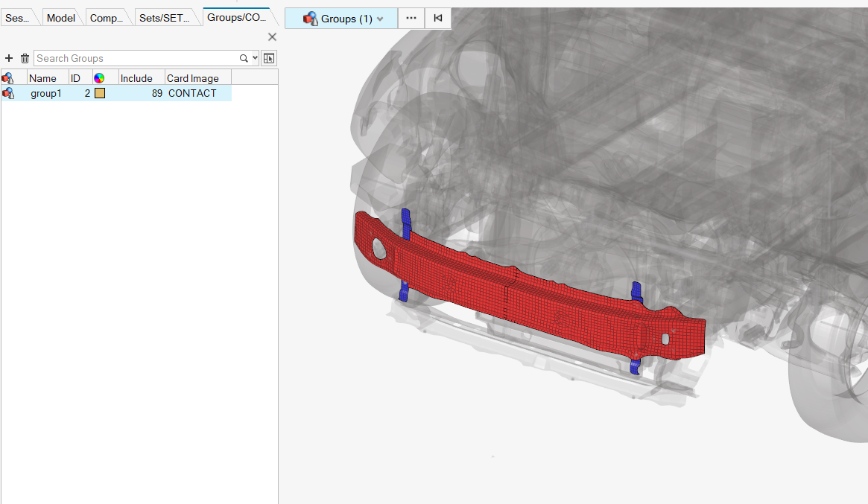The image size is (868, 504).
Task: Click the entity icon column header
Action: tap(8, 78)
